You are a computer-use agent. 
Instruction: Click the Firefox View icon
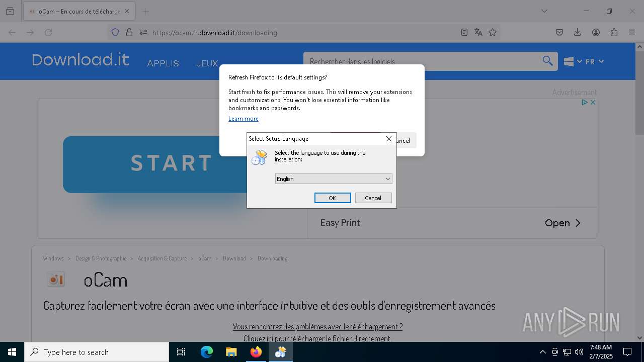pos(10,11)
